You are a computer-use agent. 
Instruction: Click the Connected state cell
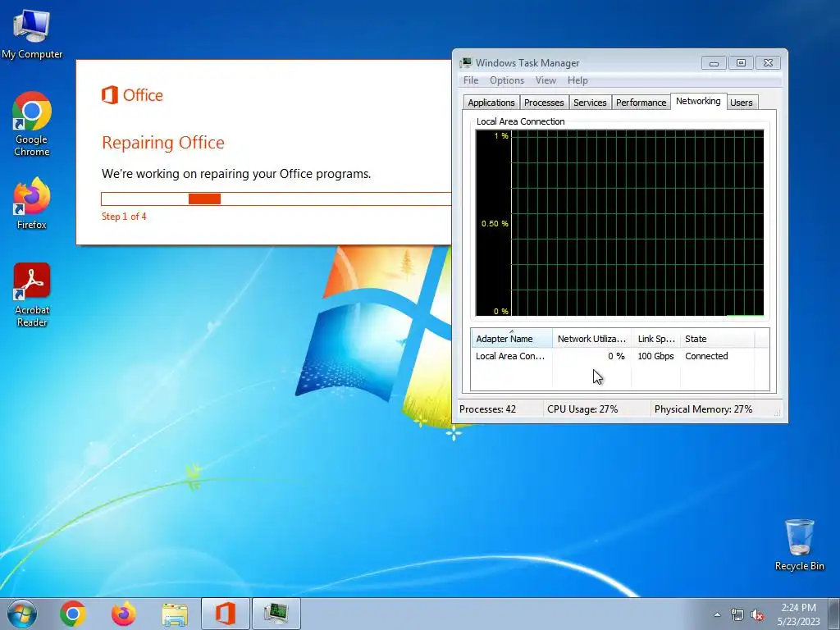tap(706, 356)
